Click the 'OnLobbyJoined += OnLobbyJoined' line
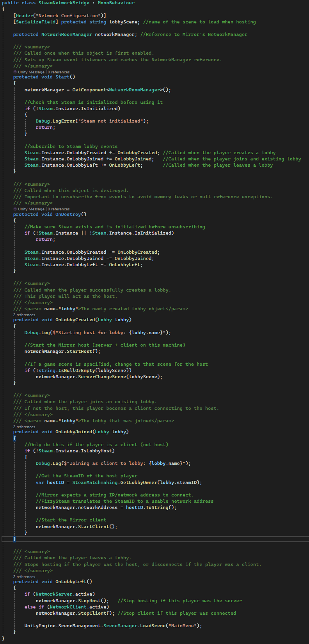 pos(89,159)
